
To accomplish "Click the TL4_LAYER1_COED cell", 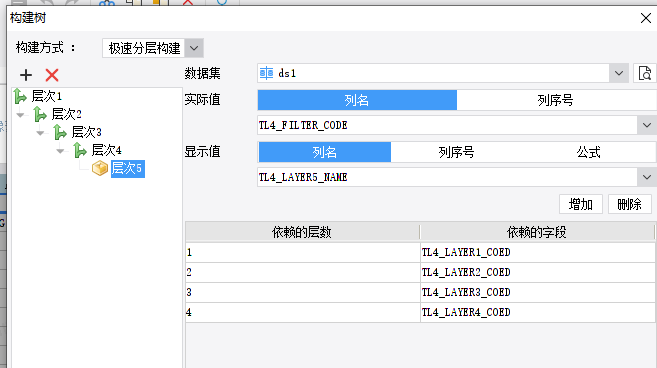I will click(538, 252).
